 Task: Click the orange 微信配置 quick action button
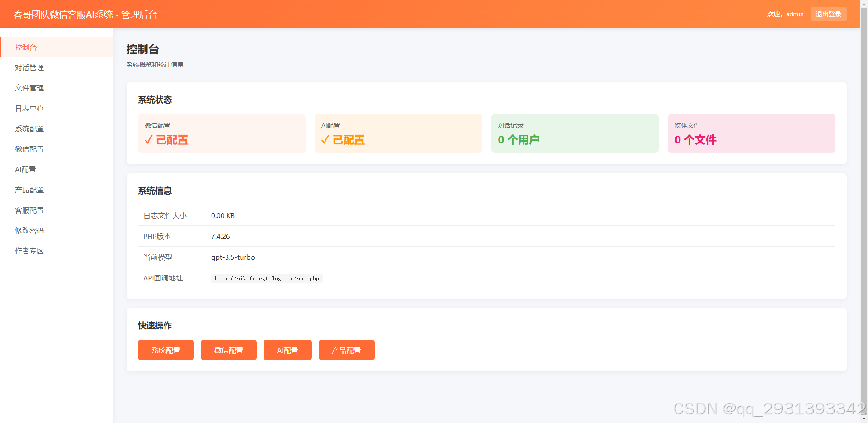coord(229,350)
